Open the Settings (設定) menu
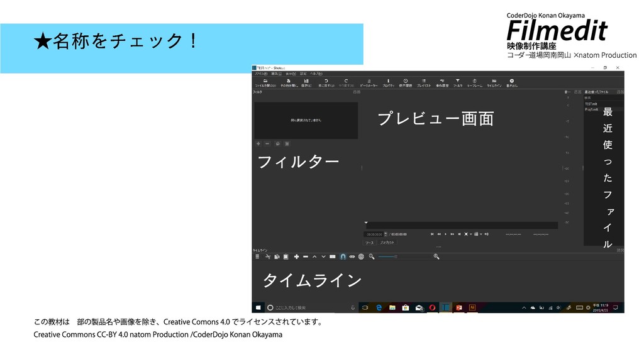The height and width of the screenshot is (362, 644). tap(303, 74)
